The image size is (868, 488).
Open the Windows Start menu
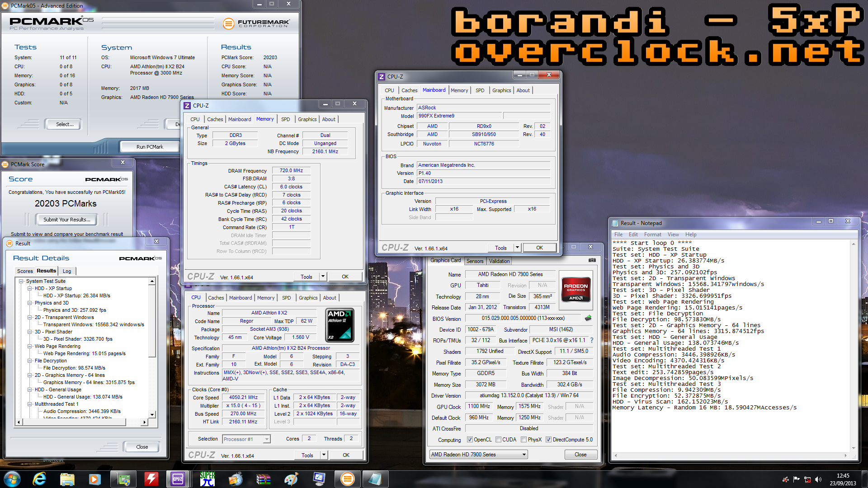tap(12, 479)
